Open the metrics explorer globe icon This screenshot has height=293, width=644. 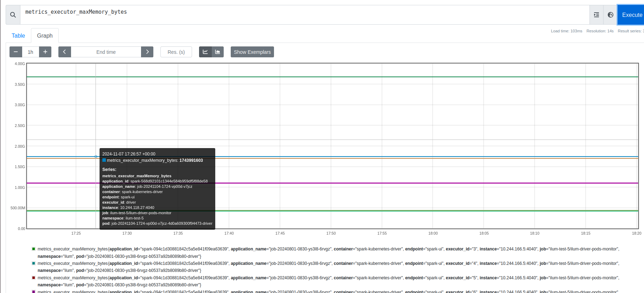coord(610,15)
